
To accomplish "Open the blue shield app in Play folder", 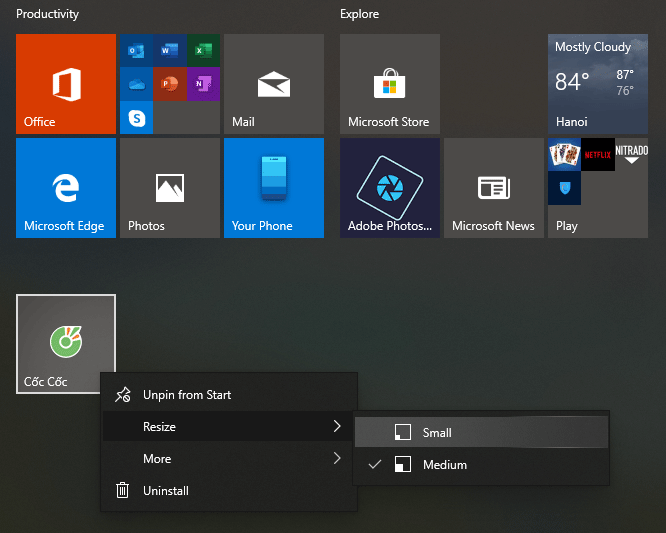I will pos(564,188).
